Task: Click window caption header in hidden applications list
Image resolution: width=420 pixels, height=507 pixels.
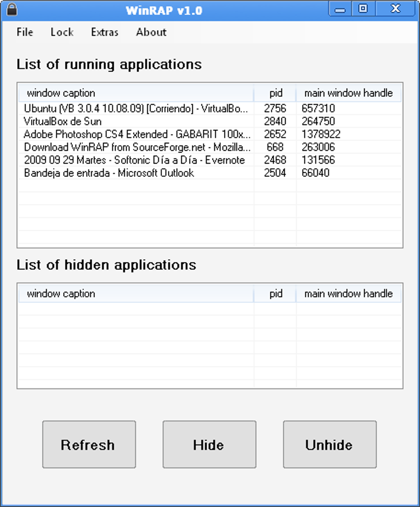Action: (x=136, y=294)
